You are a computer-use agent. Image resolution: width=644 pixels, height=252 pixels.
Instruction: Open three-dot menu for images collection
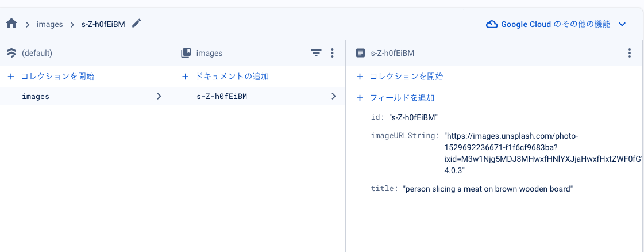point(332,53)
